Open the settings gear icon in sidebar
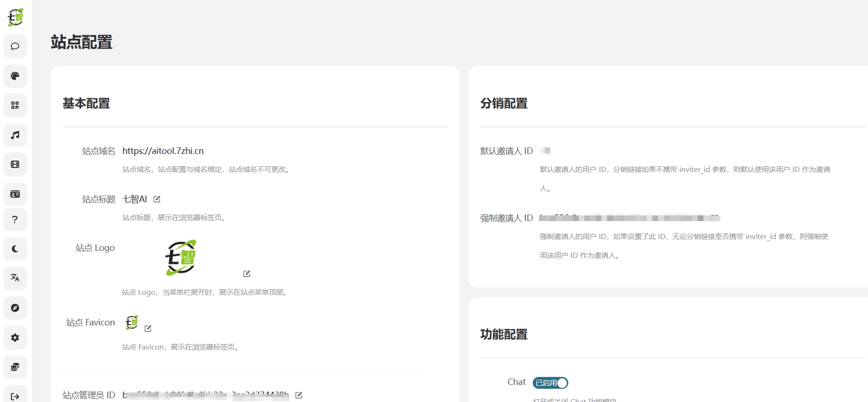Screen dimensions: 868x402 click(15, 338)
